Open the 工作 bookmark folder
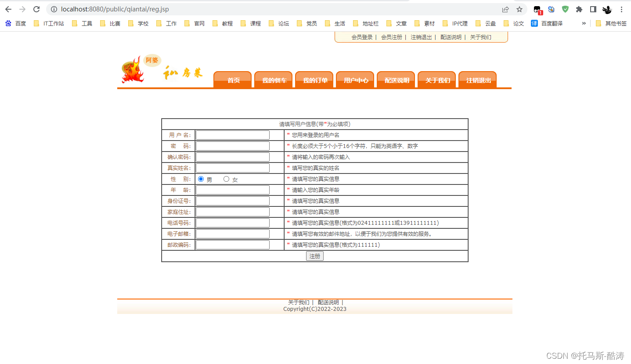The height and width of the screenshot is (364, 631). click(166, 23)
